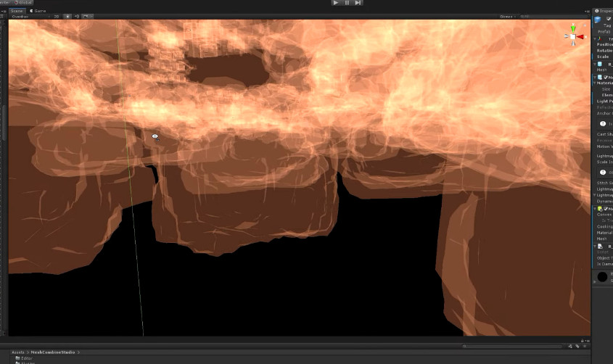Click the Position label in Transform
613x364 pixels.
605,44
